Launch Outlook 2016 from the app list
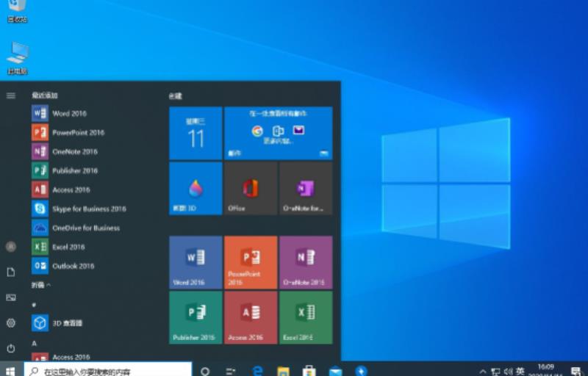588x376 pixels. pyautogui.click(x=86, y=266)
